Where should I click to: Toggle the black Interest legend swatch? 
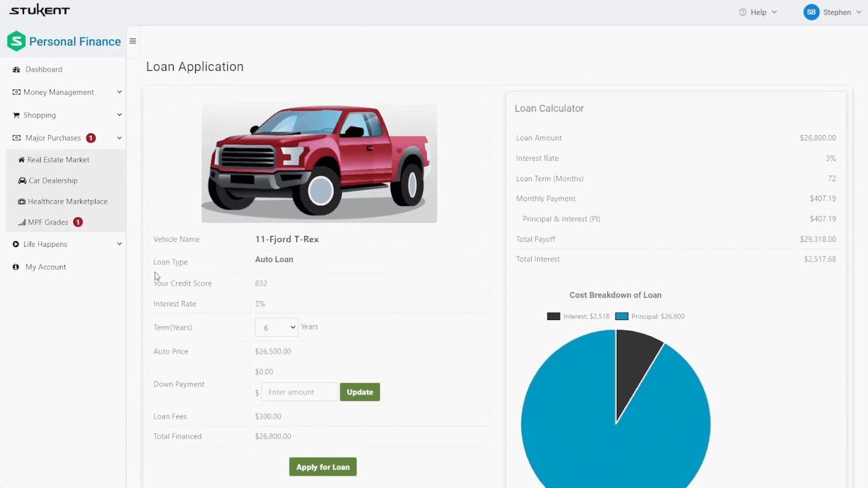[553, 316]
